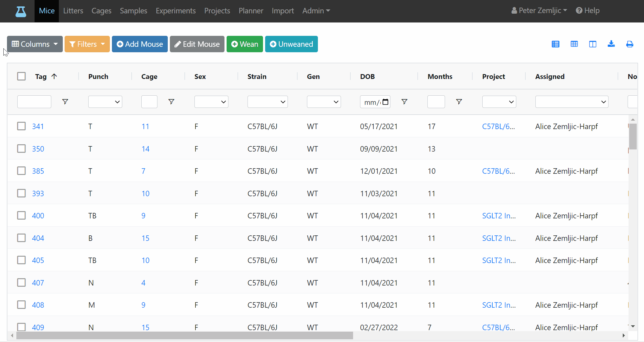Click the Edit Mouse button

197,44
